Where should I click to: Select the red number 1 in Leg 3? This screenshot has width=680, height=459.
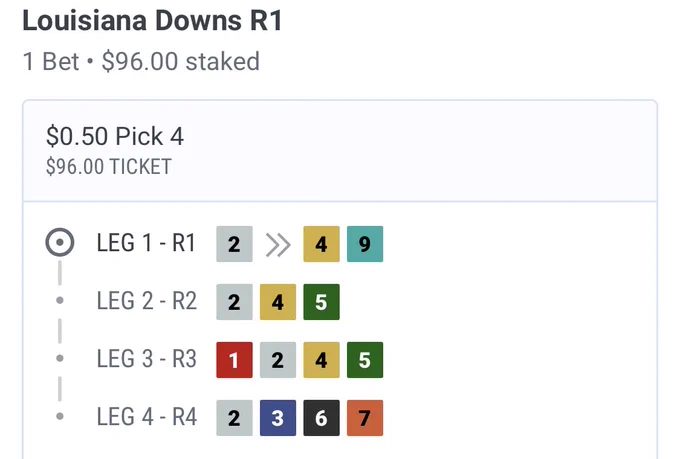[234, 360]
